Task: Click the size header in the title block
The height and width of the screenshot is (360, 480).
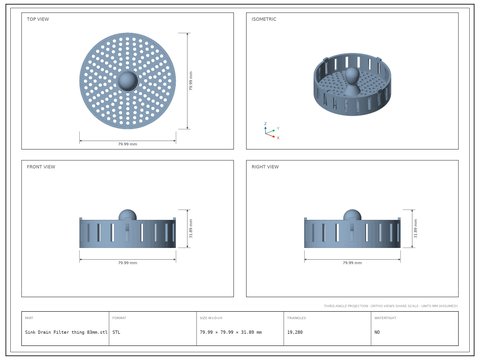Action: click(x=211, y=318)
